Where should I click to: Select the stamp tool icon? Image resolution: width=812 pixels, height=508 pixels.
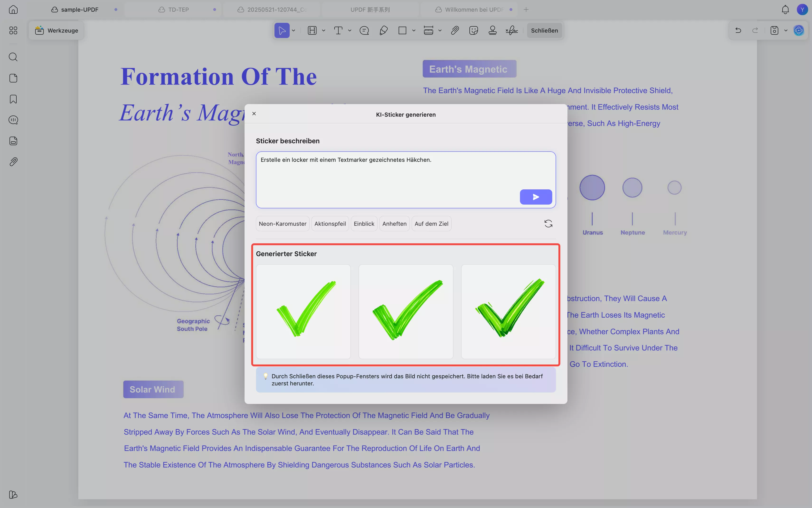pyautogui.click(x=492, y=31)
